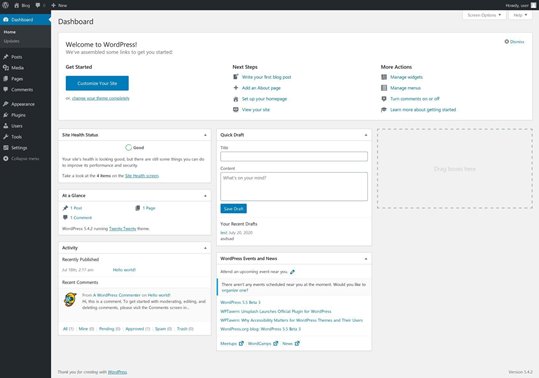The height and width of the screenshot is (378, 539).
Task: Filter comments by Pending
Action: click(x=110, y=329)
